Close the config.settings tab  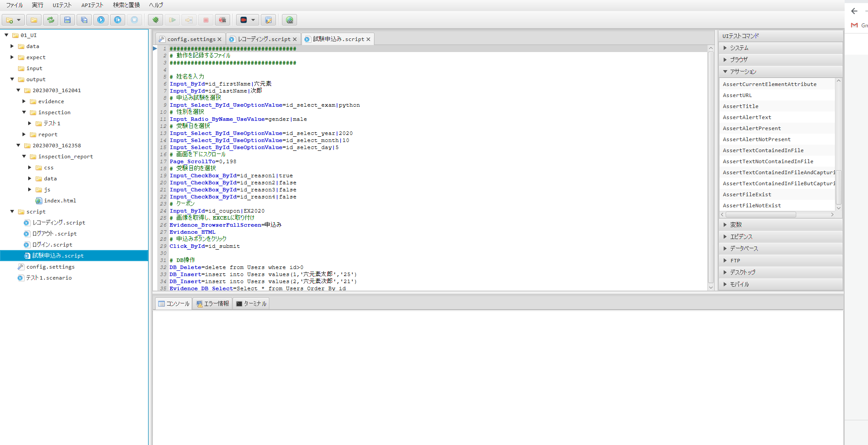(219, 39)
